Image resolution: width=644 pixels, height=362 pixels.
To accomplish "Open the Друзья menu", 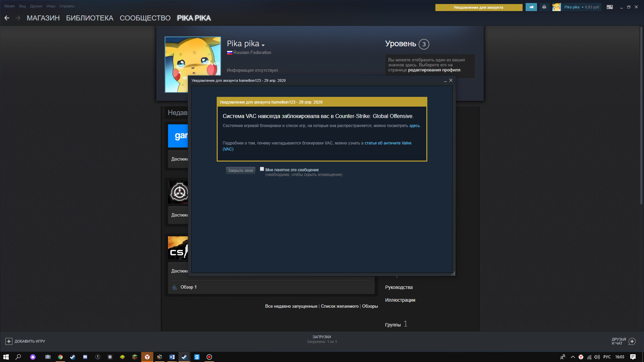I will point(36,6).
